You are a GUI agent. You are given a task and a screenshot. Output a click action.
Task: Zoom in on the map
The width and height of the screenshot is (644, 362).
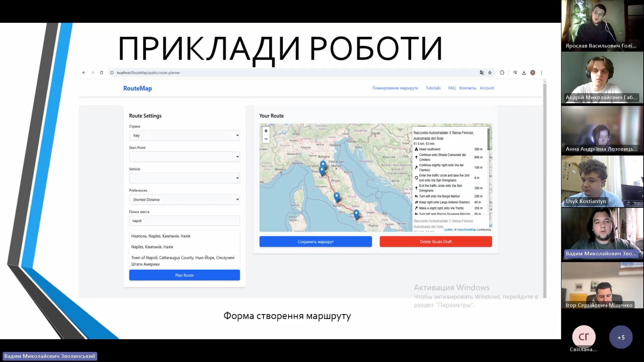(266, 131)
